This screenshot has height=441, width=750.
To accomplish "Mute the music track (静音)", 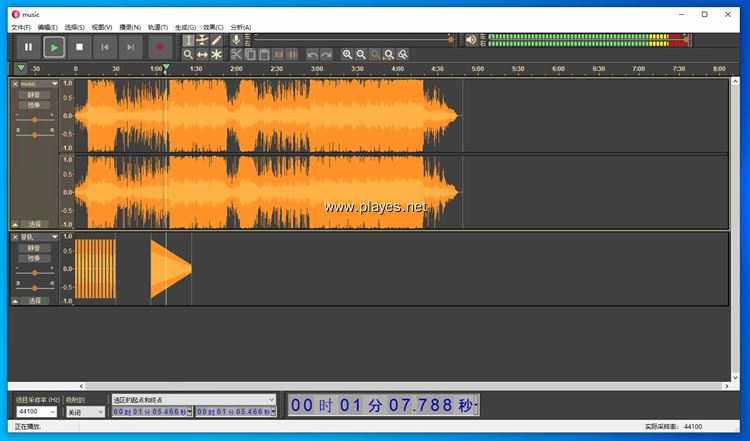I will coord(33,95).
